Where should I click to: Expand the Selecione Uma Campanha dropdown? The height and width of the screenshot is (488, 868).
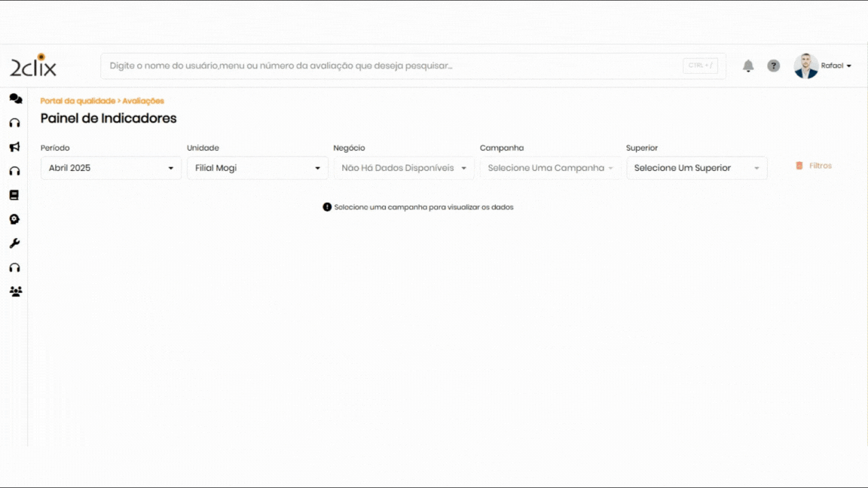click(x=550, y=168)
